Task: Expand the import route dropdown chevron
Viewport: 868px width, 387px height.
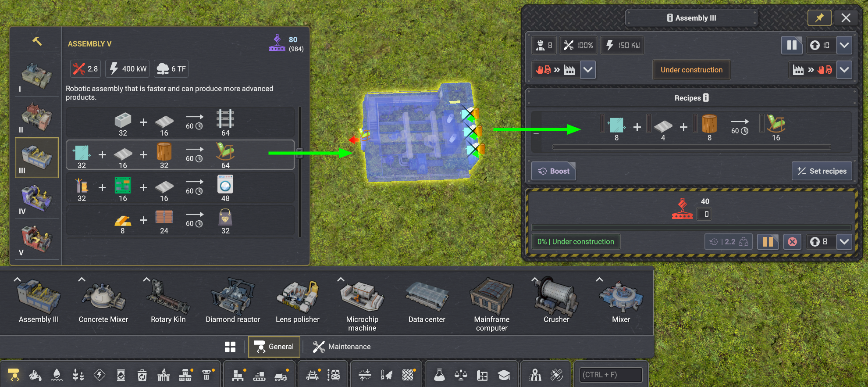Action: tap(588, 70)
